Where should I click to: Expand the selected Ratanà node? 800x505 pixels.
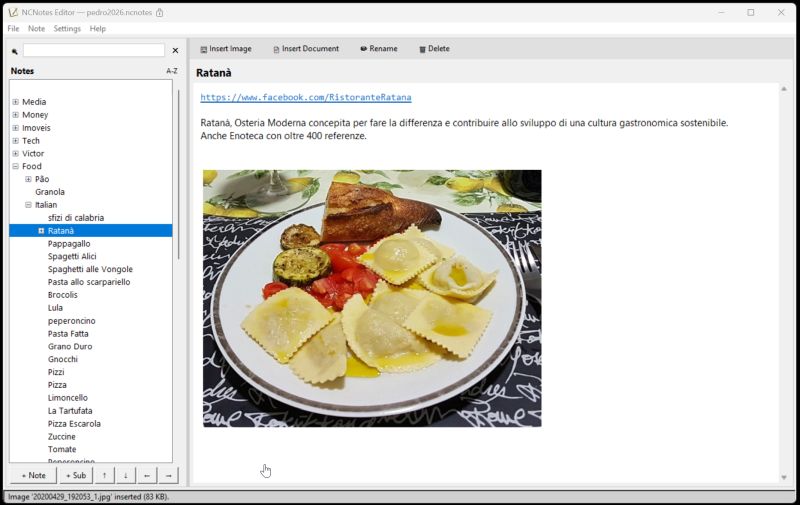(x=41, y=231)
